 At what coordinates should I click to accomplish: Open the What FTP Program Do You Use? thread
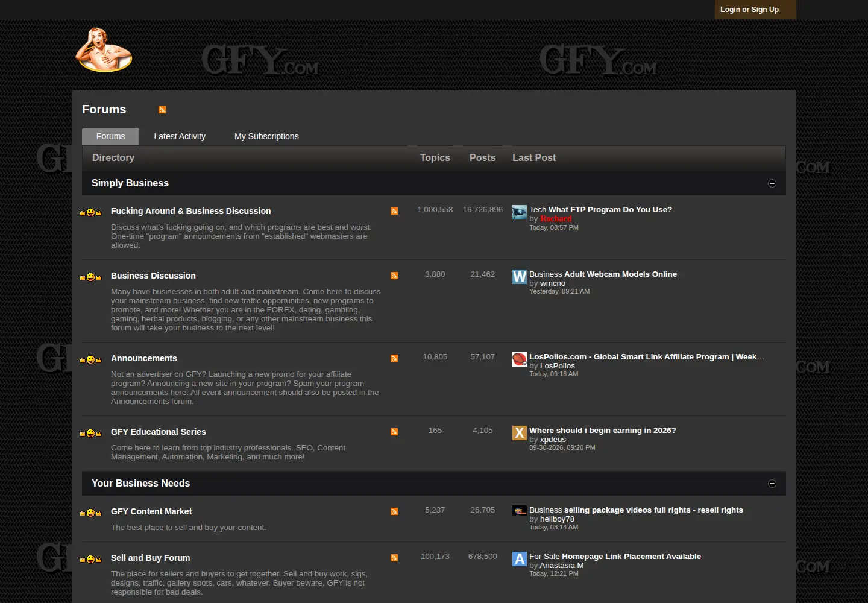[x=610, y=210]
